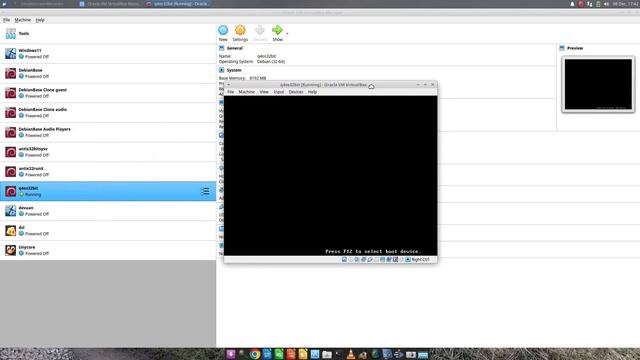Click the System section icon
Viewport: 640px width, 360px height.
(222, 70)
